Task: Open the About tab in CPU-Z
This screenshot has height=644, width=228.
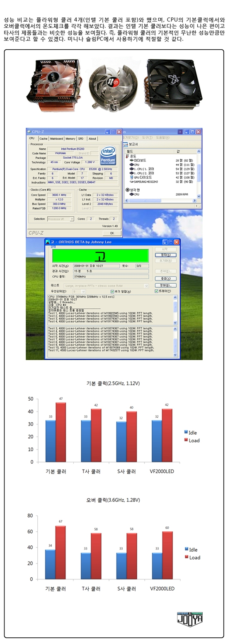Action: point(92,139)
